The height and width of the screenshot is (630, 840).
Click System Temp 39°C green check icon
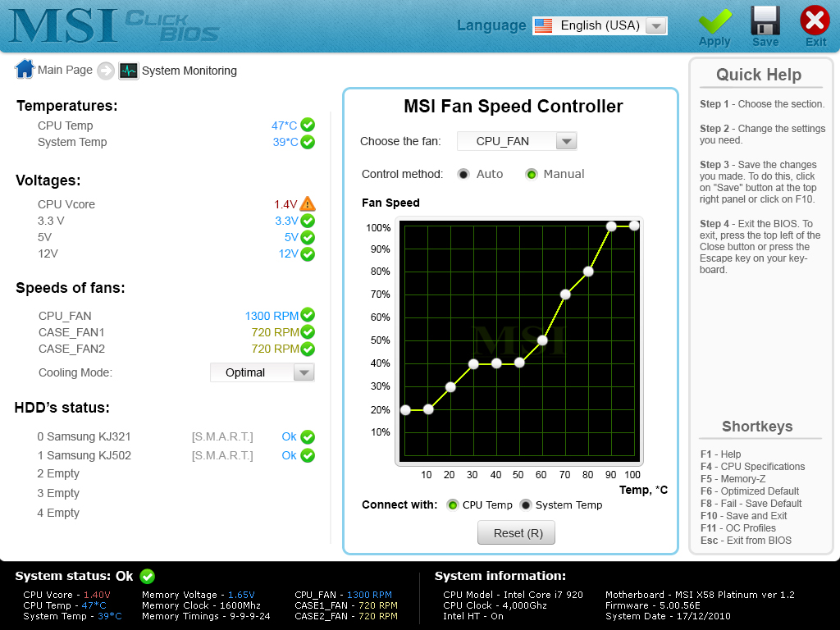(x=308, y=142)
